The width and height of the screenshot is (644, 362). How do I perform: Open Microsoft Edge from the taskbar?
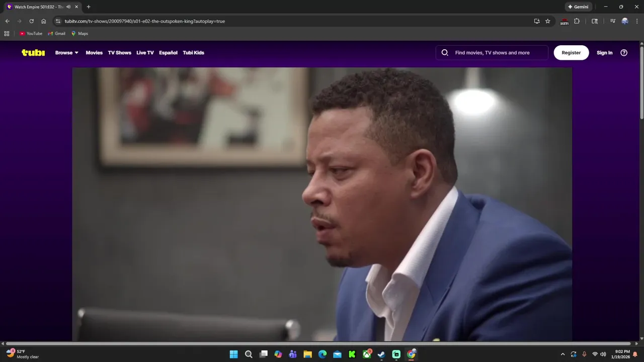click(323, 354)
